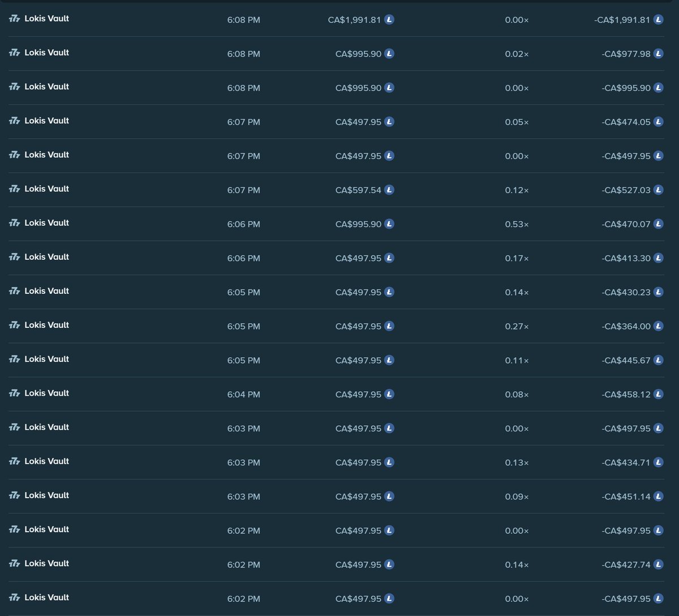Select the -CA$977.98 payout amount
The height and width of the screenshot is (616, 679).
tap(626, 54)
